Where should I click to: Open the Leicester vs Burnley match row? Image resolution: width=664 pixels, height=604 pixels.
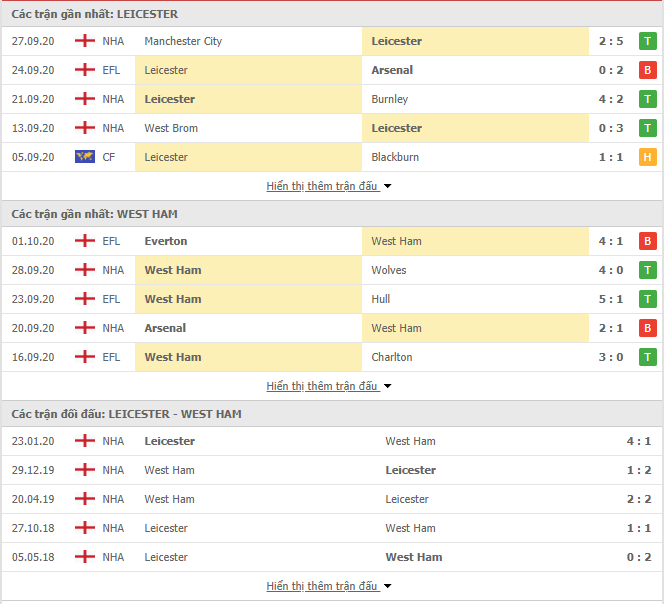[x=332, y=99]
